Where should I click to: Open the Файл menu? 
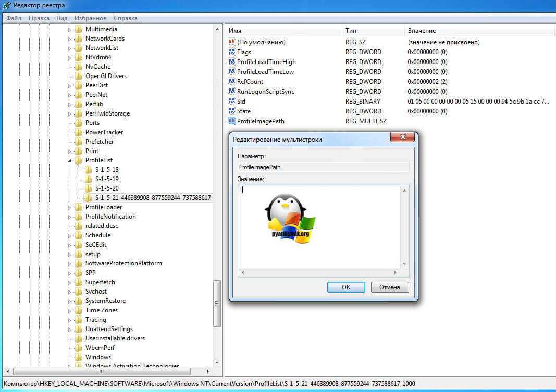(x=14, y=18)
